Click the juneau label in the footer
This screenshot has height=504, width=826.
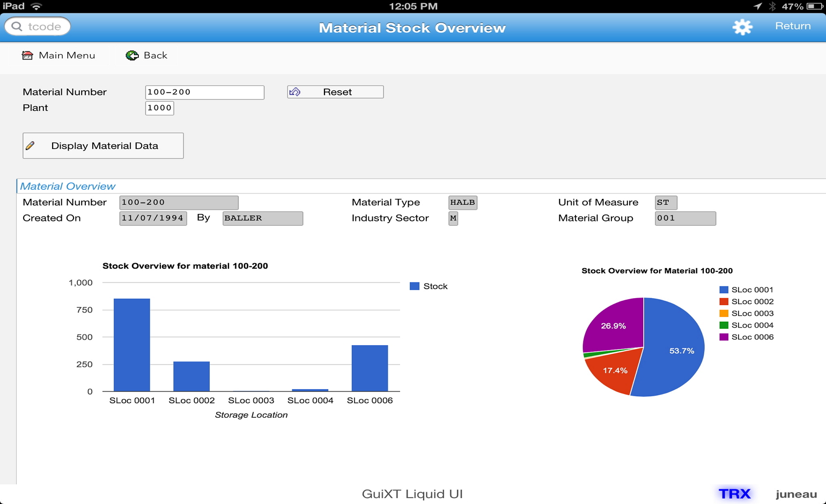796,494
